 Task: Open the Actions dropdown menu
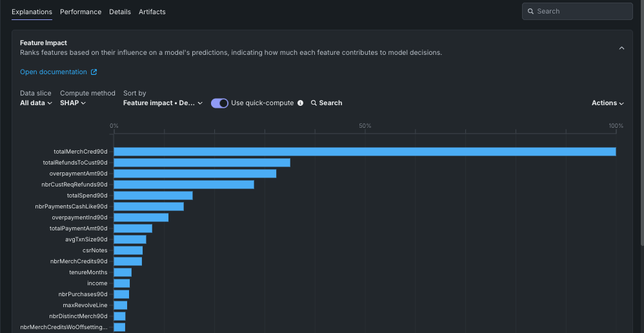[x=607, y=103]
